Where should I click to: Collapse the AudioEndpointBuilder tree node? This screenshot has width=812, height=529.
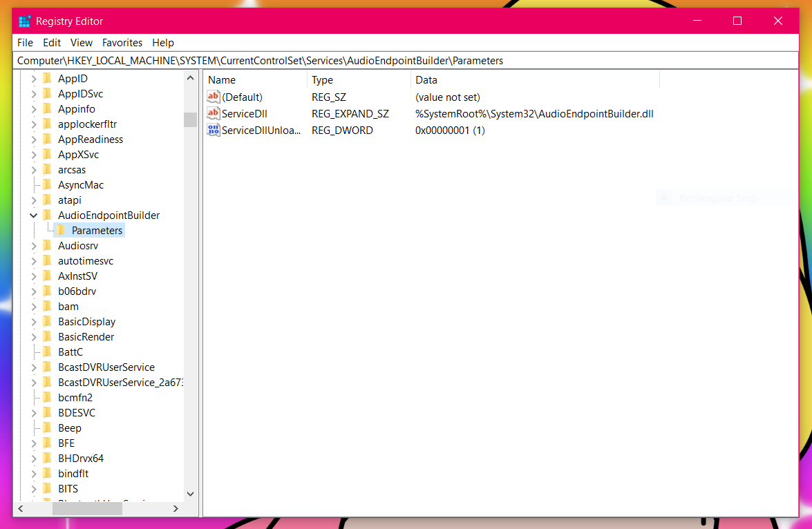click(x=34, y=215)
